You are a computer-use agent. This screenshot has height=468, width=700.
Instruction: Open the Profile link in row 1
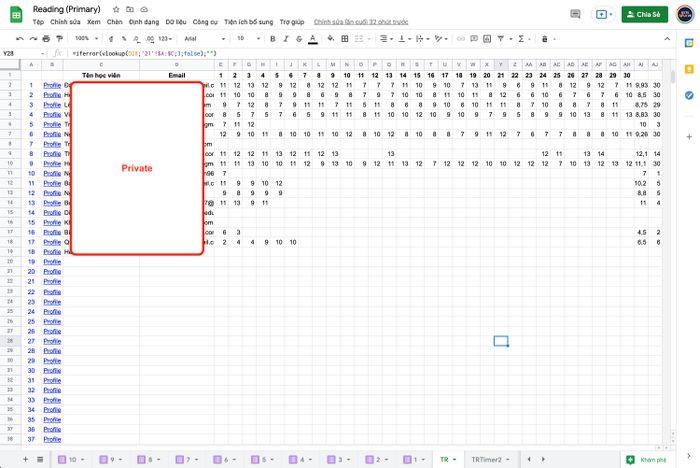click(x=52, y=85)
